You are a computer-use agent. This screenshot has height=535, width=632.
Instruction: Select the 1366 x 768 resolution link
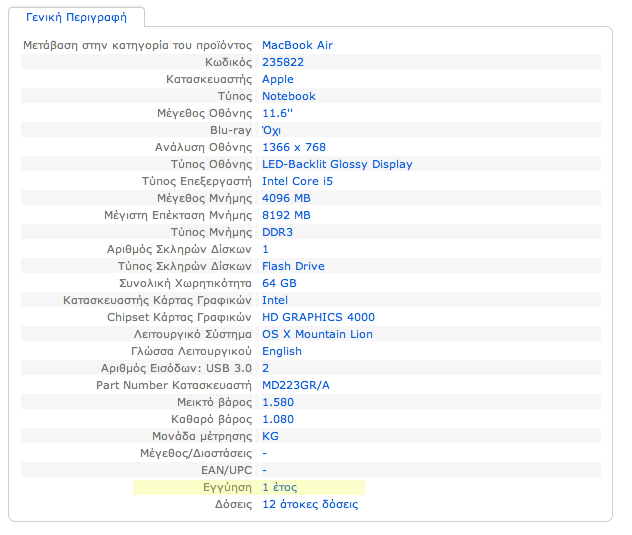294,147
